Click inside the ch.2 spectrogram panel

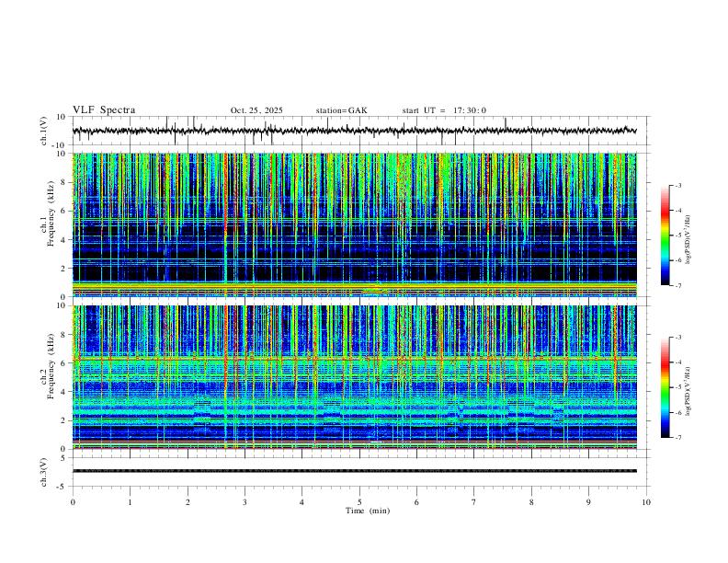click(354, 377)
